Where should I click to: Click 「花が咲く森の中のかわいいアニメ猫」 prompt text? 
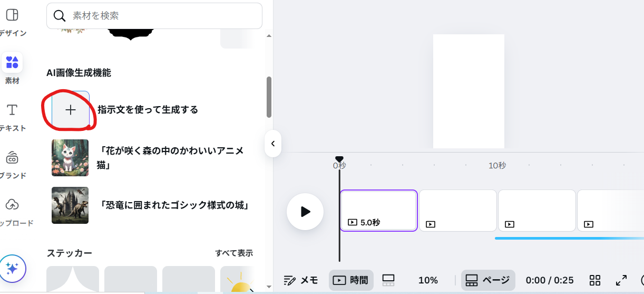pyautogui.click(x=172, y=158)
